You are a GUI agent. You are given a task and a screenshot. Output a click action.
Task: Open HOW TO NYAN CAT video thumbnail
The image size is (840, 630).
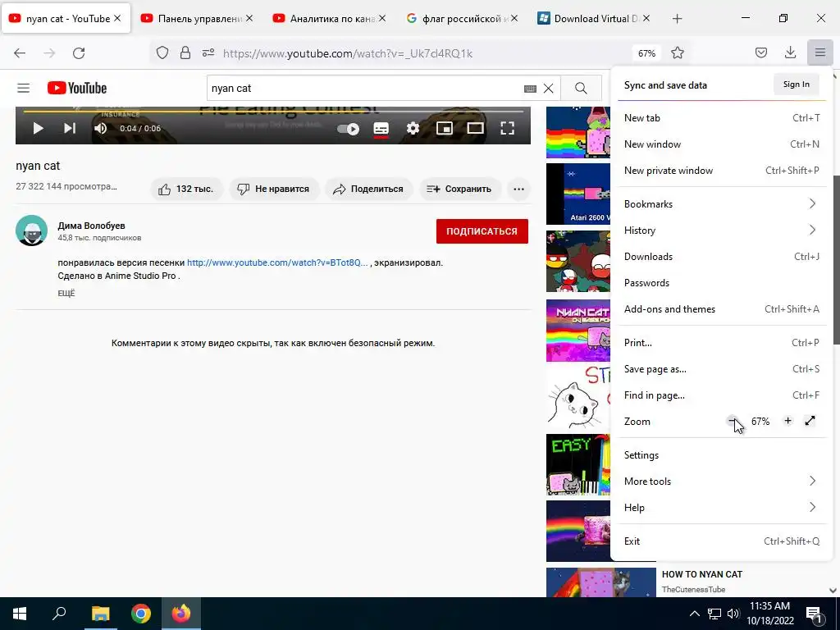coord(601,583)
